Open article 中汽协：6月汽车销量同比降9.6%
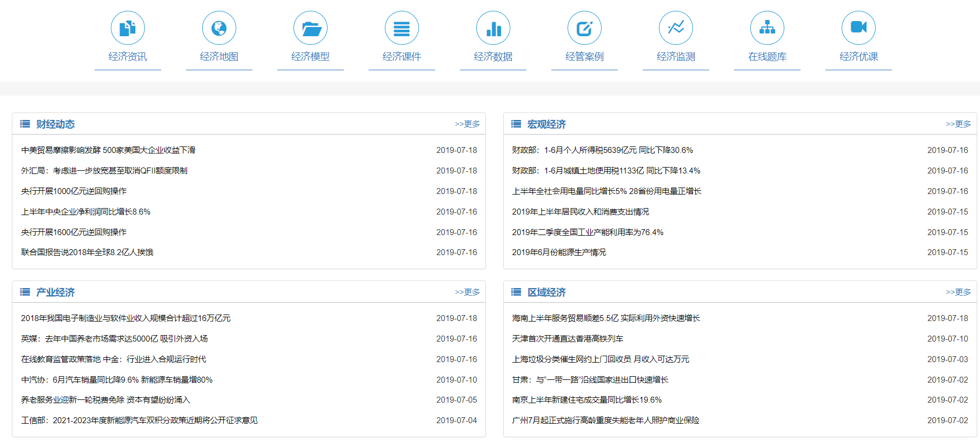This screenshot has height=441, width=980. [x=117, y=380]
